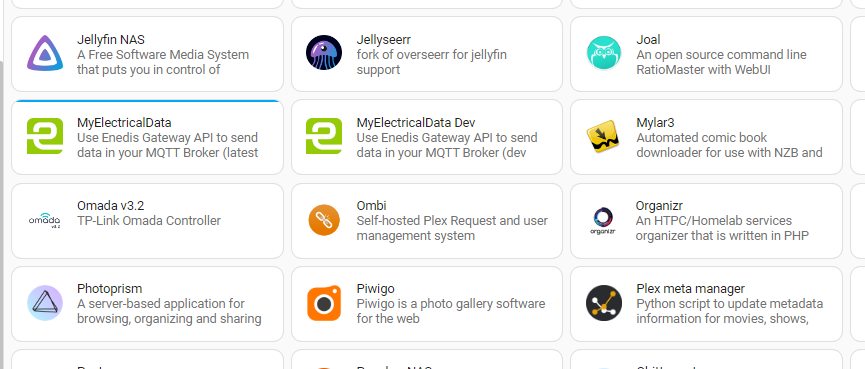Select the Mylar3 card description text

coord(729,145)
